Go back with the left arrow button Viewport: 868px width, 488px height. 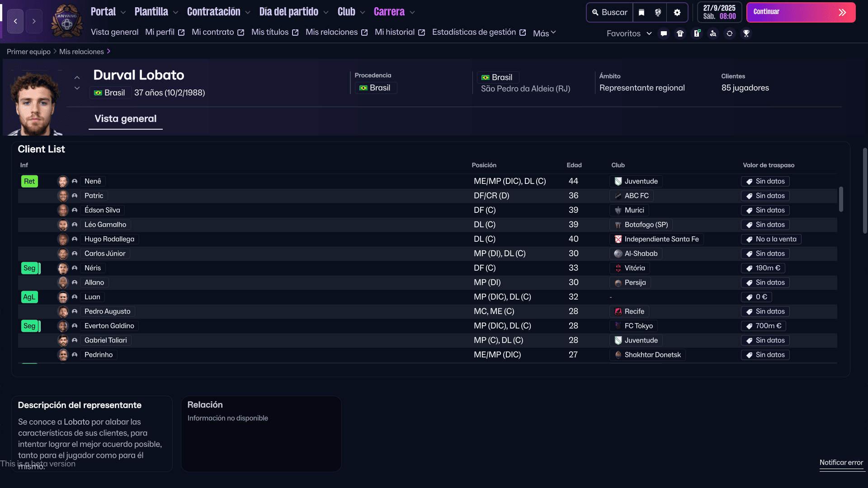(x=15, y=21)
